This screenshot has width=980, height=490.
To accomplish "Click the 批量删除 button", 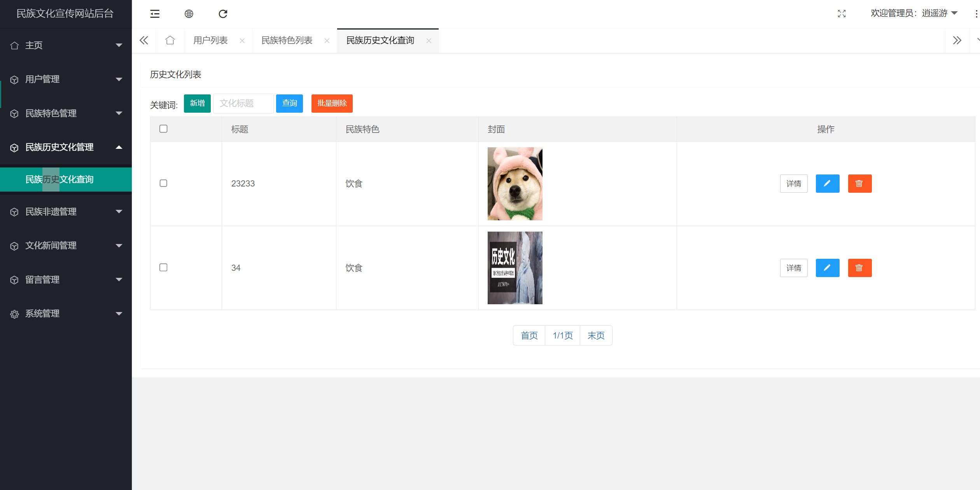I will (332, 103).
